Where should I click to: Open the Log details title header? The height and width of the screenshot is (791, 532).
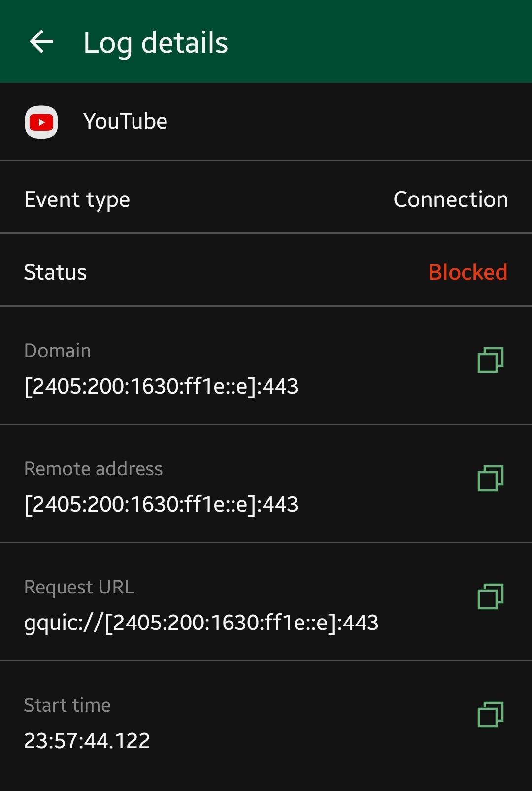click(x=156, y=42)
